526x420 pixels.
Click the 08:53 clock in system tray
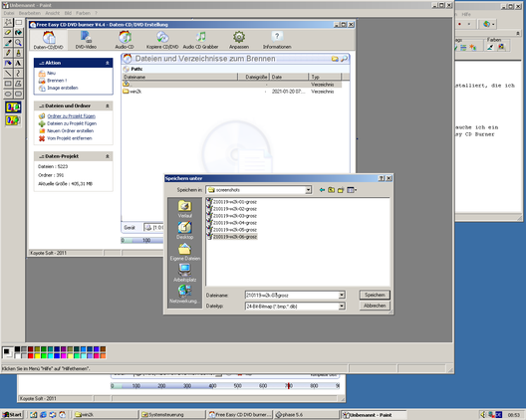(514, 415)
